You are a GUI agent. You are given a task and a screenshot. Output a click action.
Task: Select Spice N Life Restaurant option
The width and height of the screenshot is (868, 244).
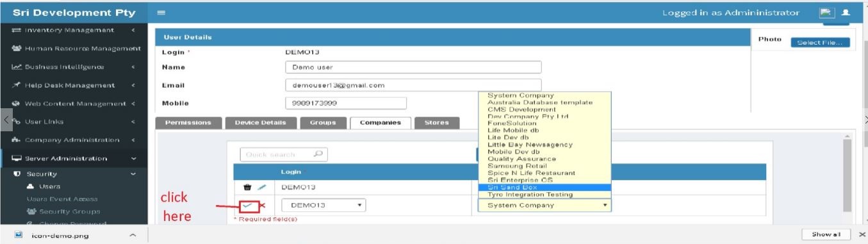tap(545, 173)
